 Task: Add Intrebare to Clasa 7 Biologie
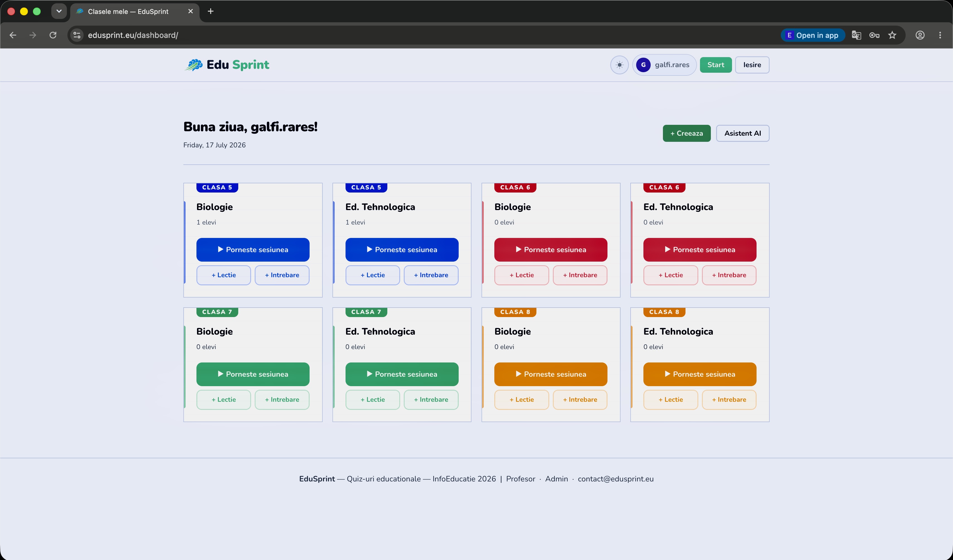(x=282, y=400)
